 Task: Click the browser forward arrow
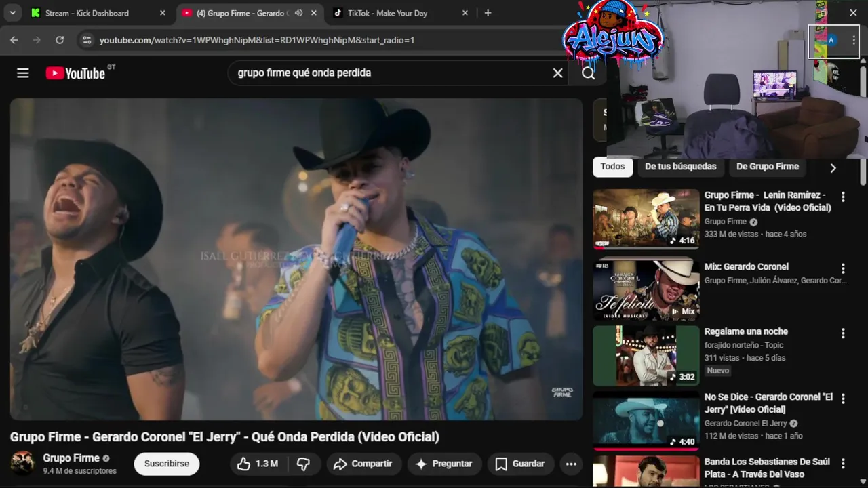pos(37,40)
